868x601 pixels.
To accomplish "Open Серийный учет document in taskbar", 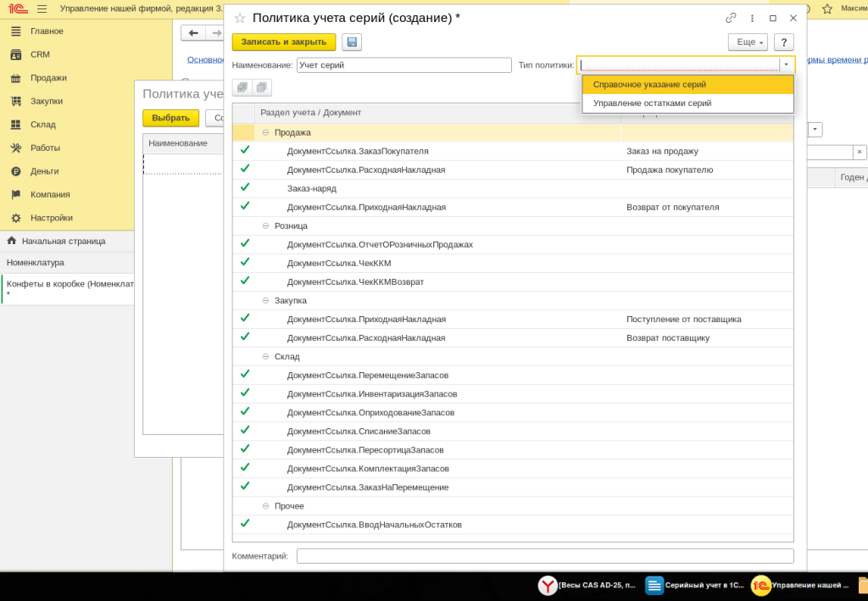I will pos(695,585).
